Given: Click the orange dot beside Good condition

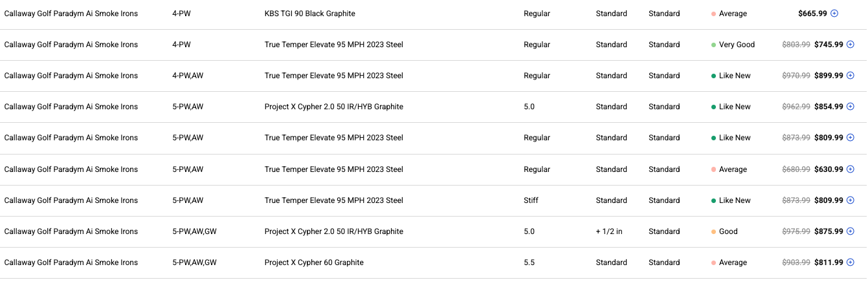Looking at the screenshot, I should pos(713,231).
